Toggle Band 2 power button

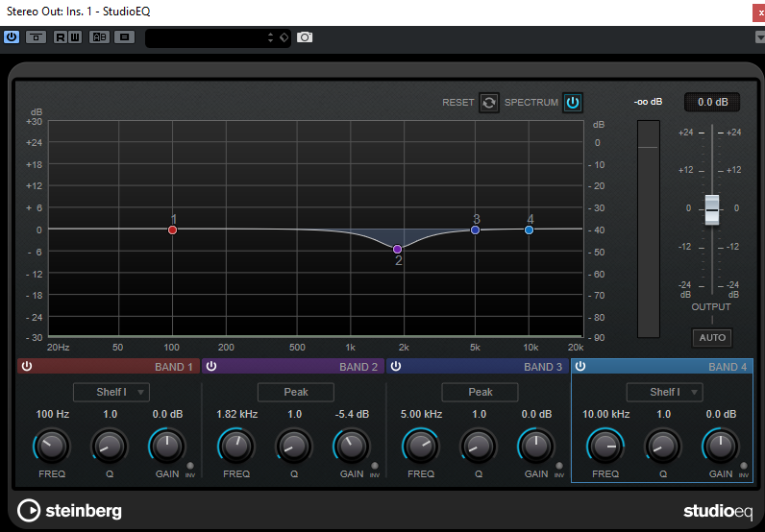[211, 366]
